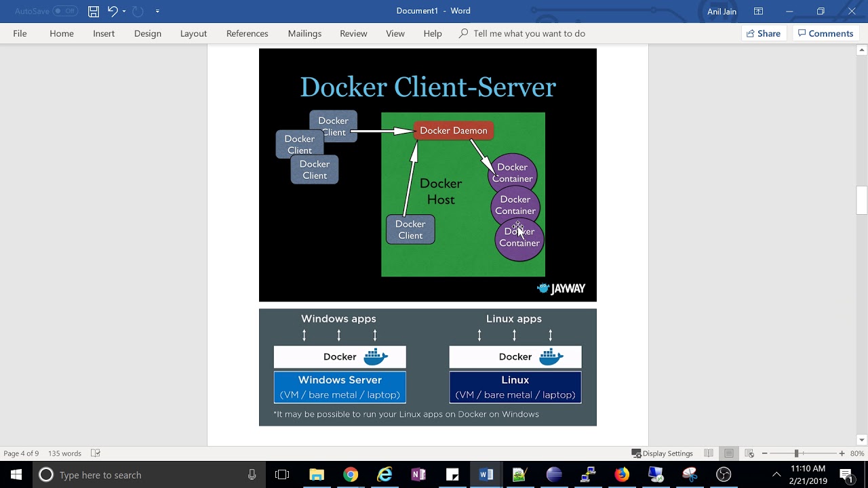
Task: Open the green image editor taskbar icon
Action: tap(520, 474)
